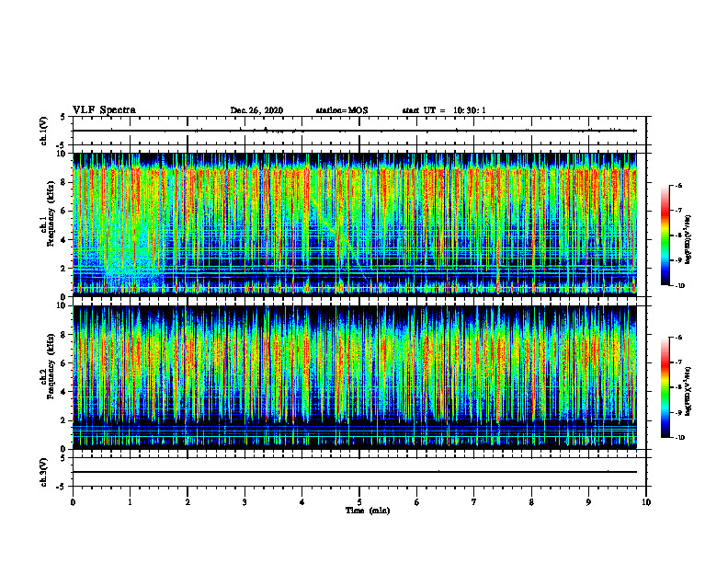Click the ch.2 spectrogram color bar

(x=665, y=387)
